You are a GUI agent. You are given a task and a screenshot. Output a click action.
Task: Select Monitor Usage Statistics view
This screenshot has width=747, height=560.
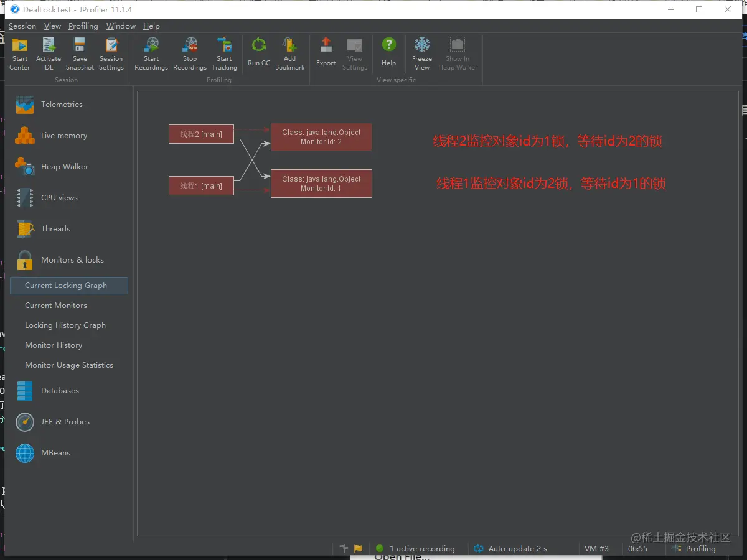pyautogui.click(x=69, y=365)
